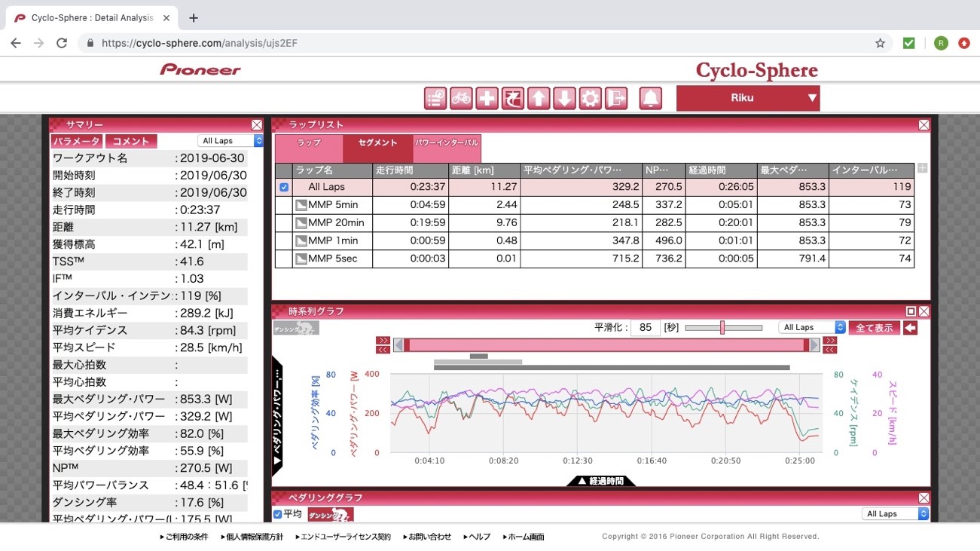The width and height of the screenshot is (980, 551).
Task: Click the download arrow toolbar icon
Action: click(x=564, y=99)
